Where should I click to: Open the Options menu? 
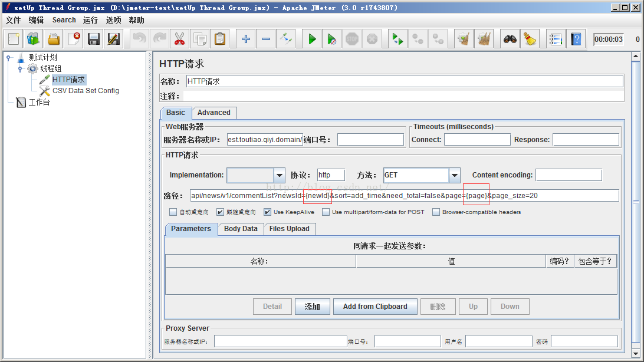(113, 20)
